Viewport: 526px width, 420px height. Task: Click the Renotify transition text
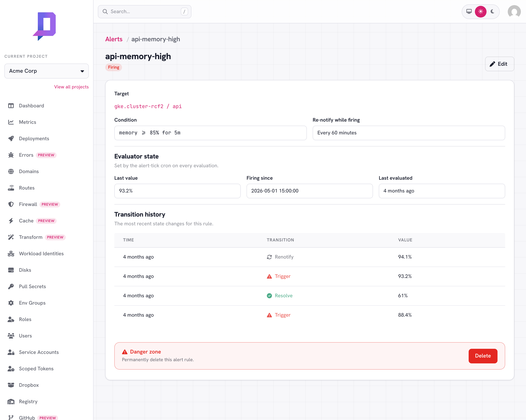284,257
